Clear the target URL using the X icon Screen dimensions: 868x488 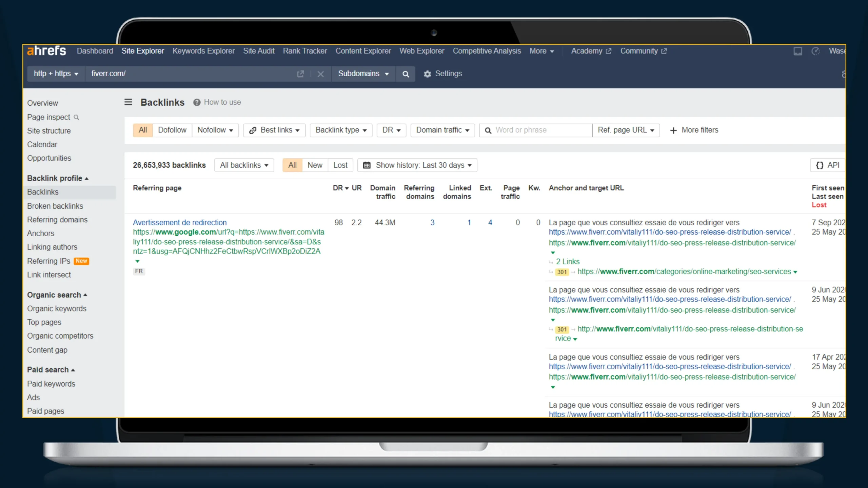[x=321, y=74]
